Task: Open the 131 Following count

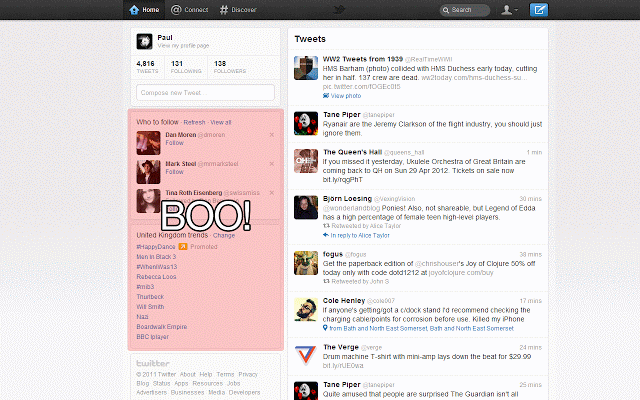Action: 186,67
